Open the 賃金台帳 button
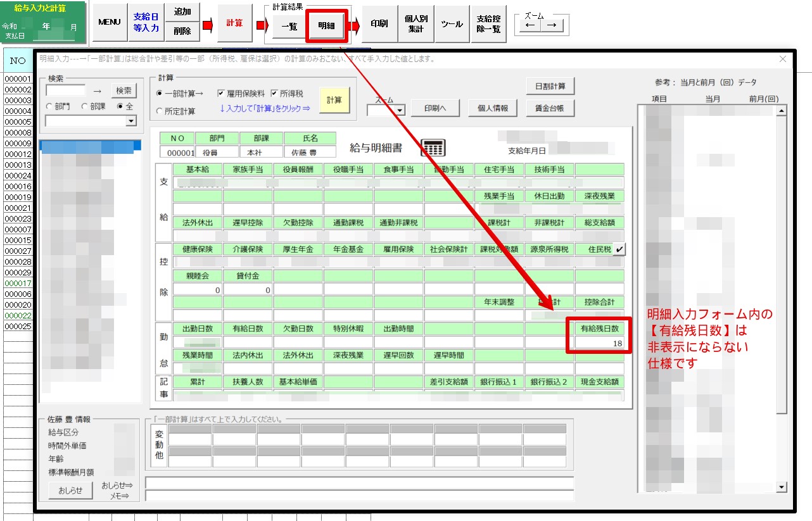The image size is (812, 521). pyautogui.click(x=549, y=108)
